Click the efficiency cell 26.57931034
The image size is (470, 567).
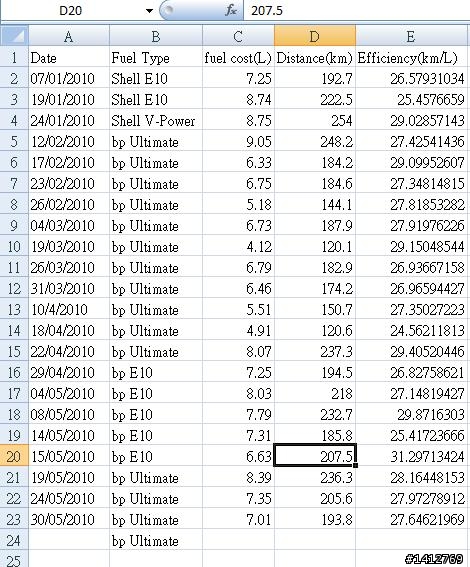pos(411,78)
